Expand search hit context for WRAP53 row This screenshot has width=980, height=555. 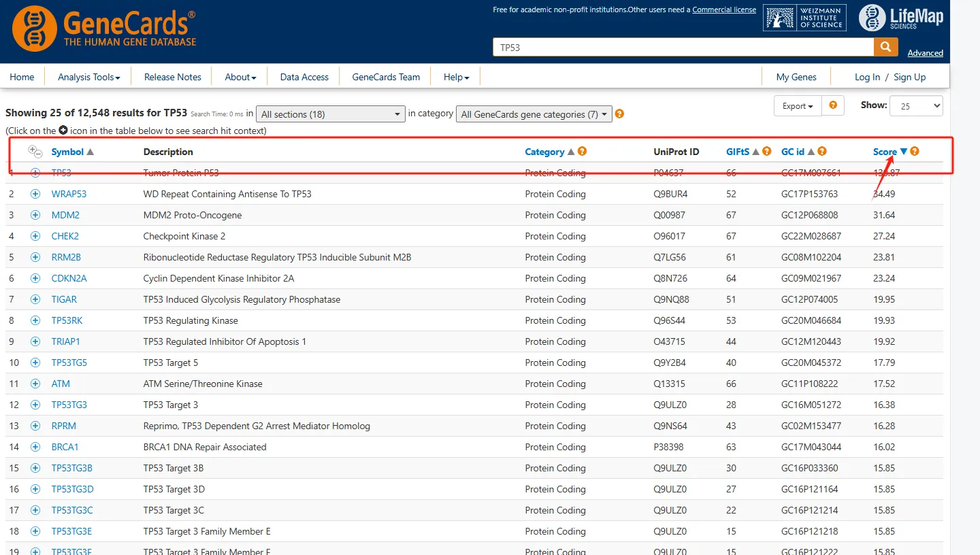click(35, 194)
